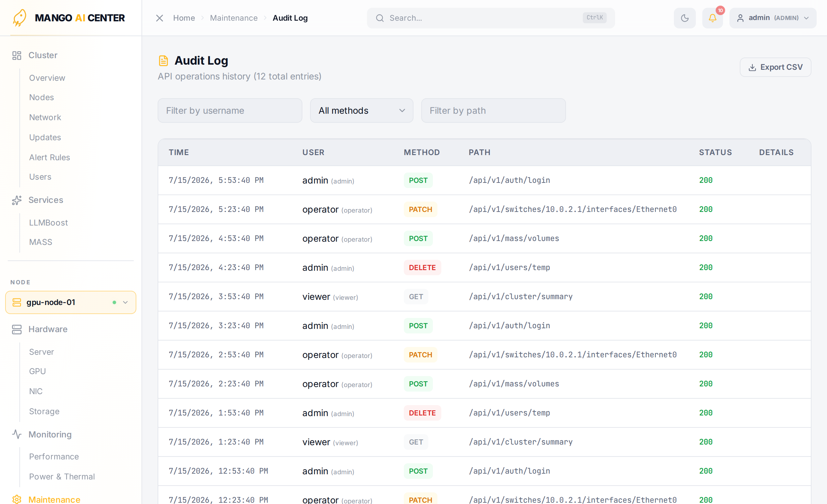Viewport: 827px width, 504px height.
Task: Open the Network page in sidebar
Action: [x=45, y=118]
